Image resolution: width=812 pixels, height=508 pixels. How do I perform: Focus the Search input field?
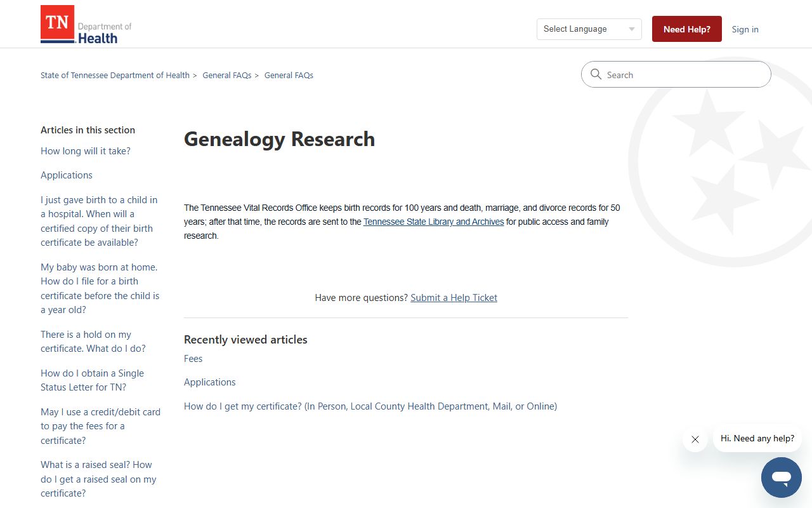[x=676, y=74]
